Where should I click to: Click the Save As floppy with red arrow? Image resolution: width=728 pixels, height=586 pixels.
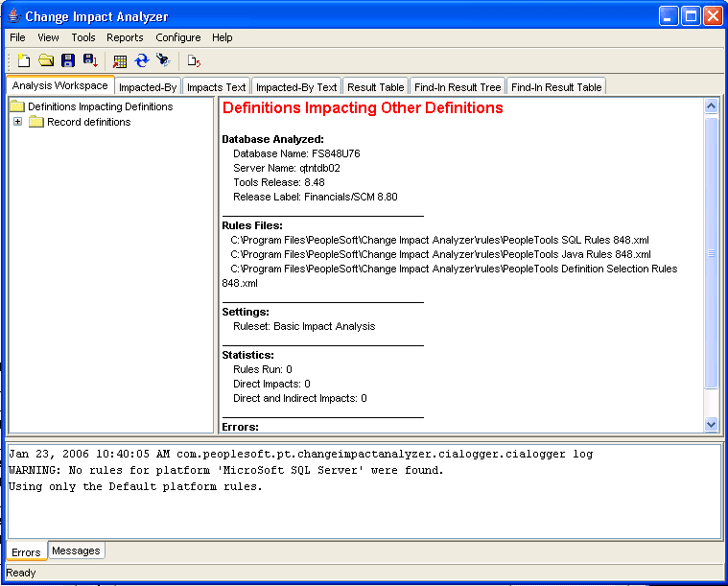click(90, 60)
